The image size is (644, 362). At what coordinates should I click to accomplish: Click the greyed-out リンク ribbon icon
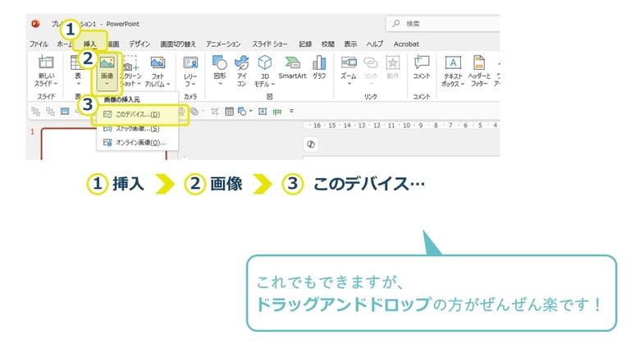click(371, 62)
